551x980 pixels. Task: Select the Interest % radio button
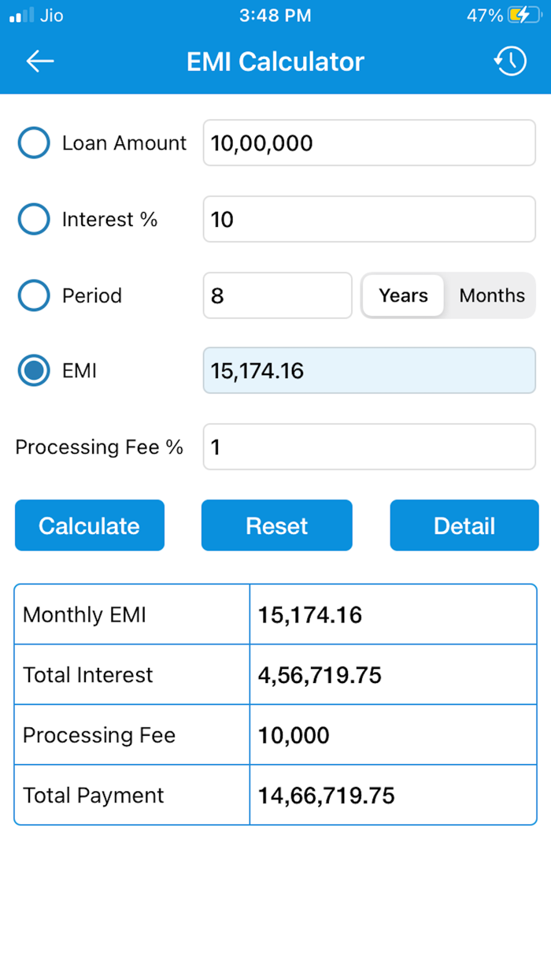coord(33,219)
